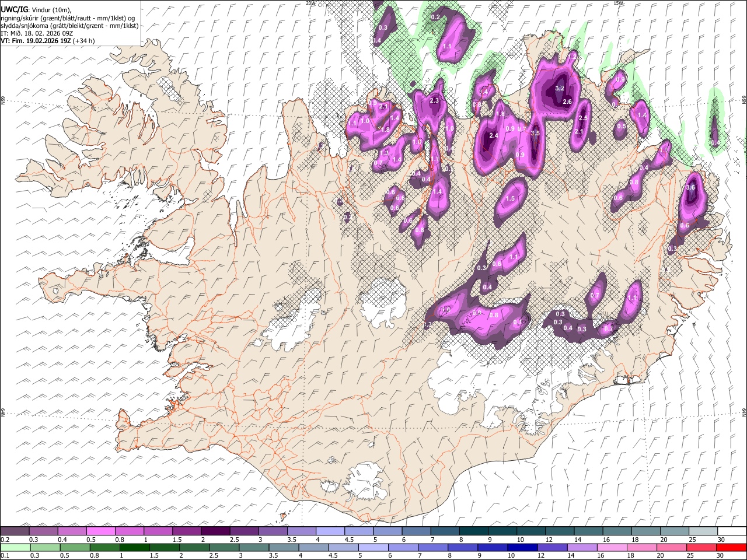Click the 2.6 precipitation value on the map
Viewport: 747px width, 560px height.
(567, 101)
